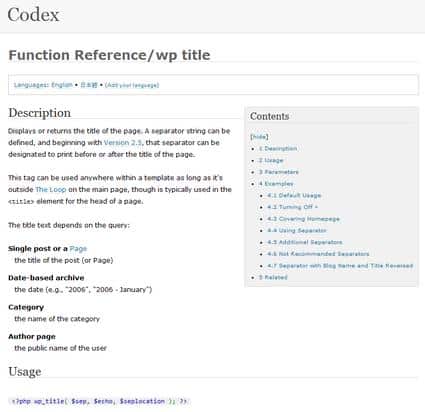
Task: Click the Add your language link
Action: (132, 85)
